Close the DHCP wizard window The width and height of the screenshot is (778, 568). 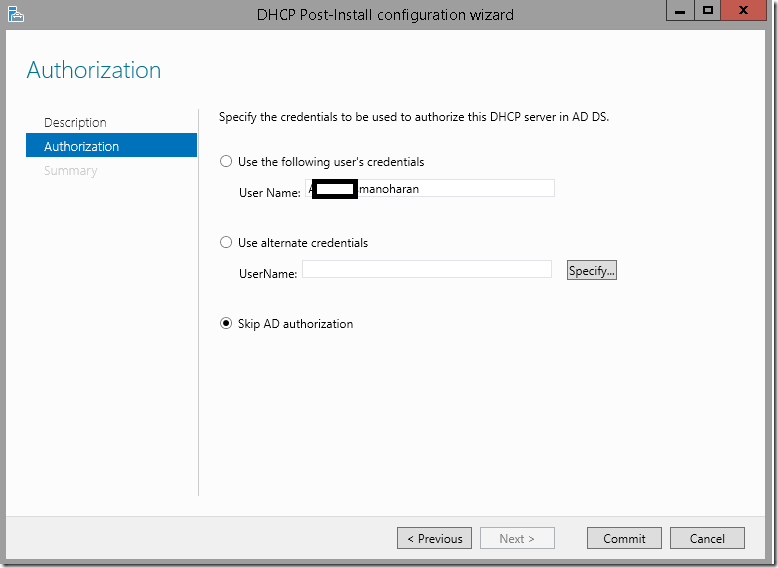click(x=743, y=10)
